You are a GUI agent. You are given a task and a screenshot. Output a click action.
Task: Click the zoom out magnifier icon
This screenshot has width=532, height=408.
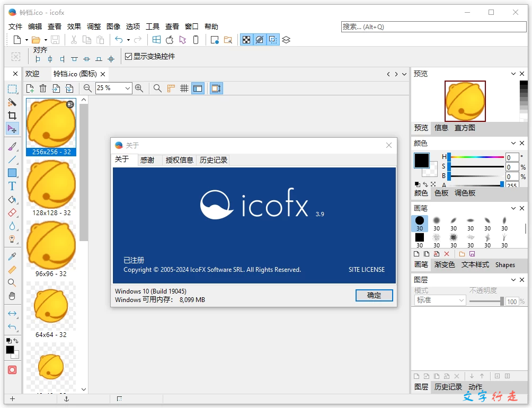(x=87, y=88)
